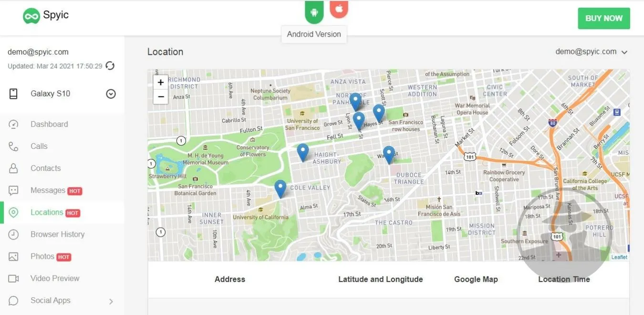Click the I-80 highway shield on map
The image size is (644, 315).
tap(553, 123)
